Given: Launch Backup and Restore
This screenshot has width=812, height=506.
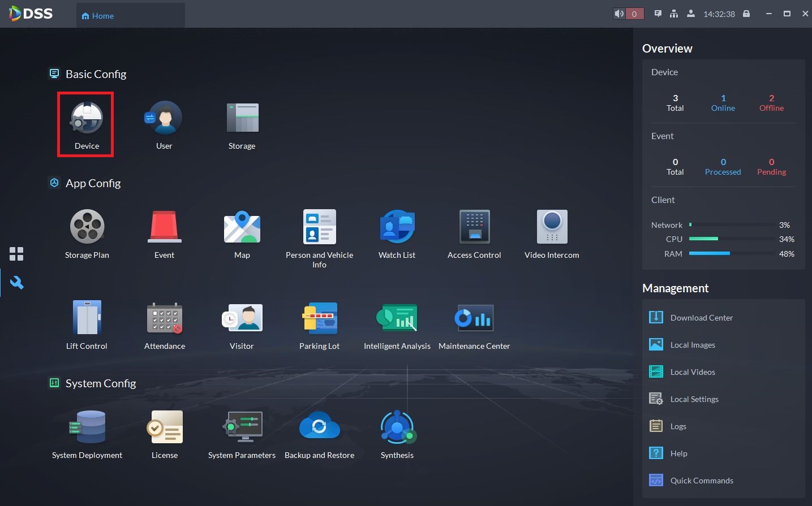Looking at the screenshot, I should [320, 434].
